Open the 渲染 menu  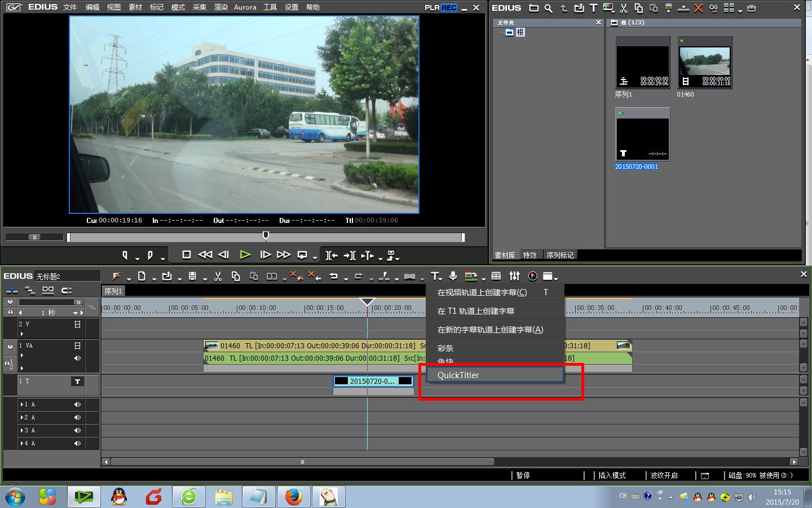coord(221,7)
